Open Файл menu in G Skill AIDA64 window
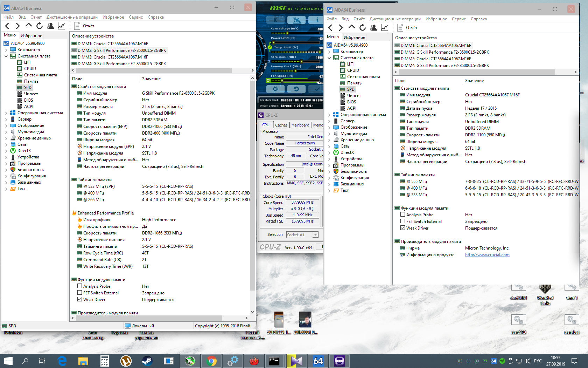 click(8, 17)
